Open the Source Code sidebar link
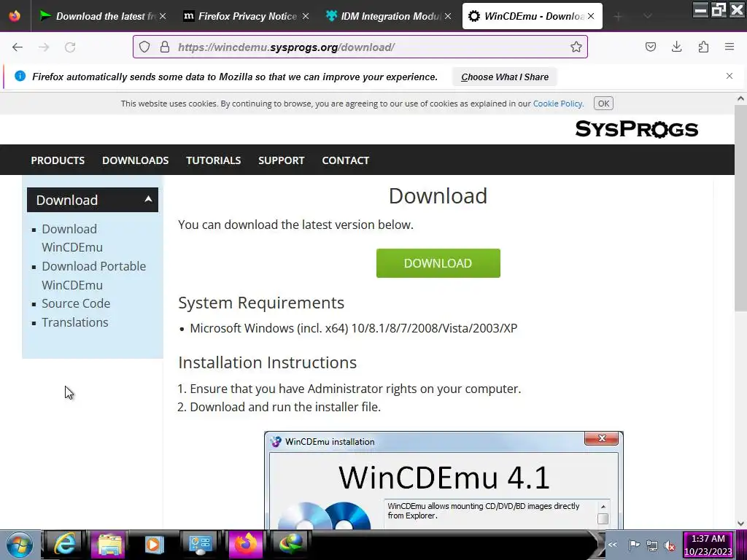The height and width of the screenshot is (560, 747). 76,303
